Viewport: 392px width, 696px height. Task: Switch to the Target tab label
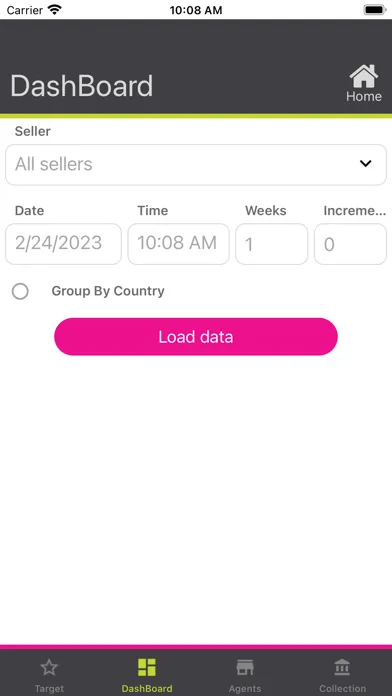click(49, 688)
